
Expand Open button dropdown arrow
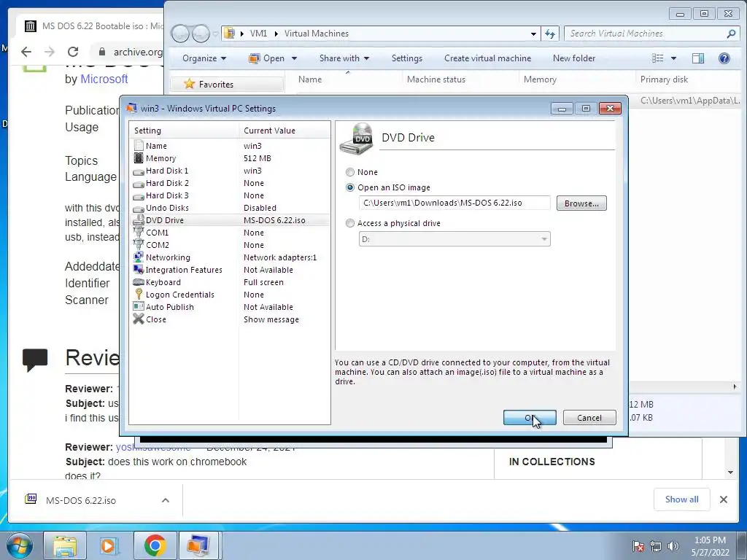click(294, 58)
